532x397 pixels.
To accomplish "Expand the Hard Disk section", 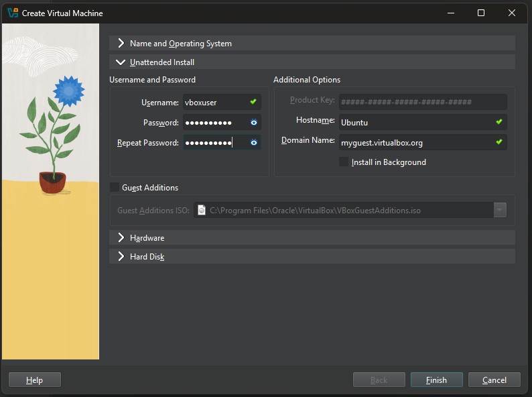I will pyautogui.click(x=121, y=257).
